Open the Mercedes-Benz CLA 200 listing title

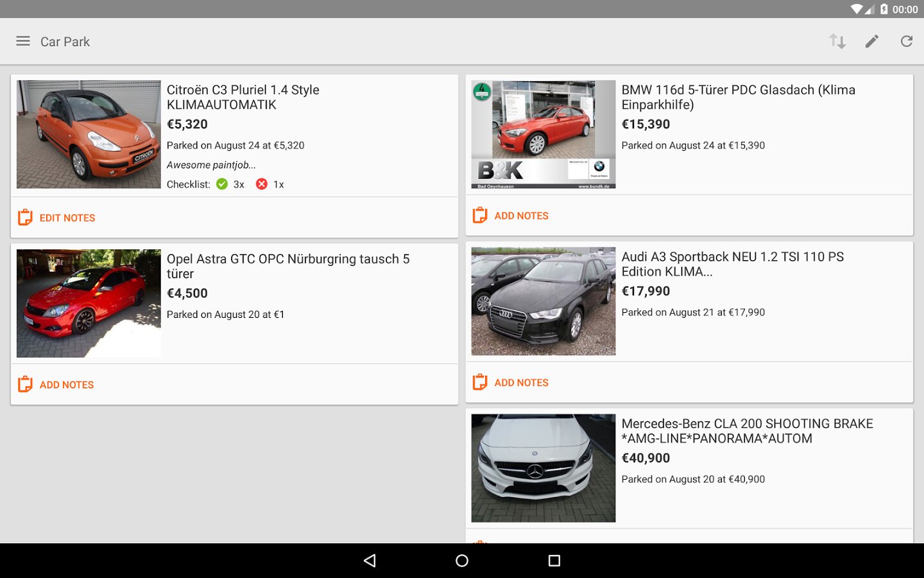click(747, 431)
